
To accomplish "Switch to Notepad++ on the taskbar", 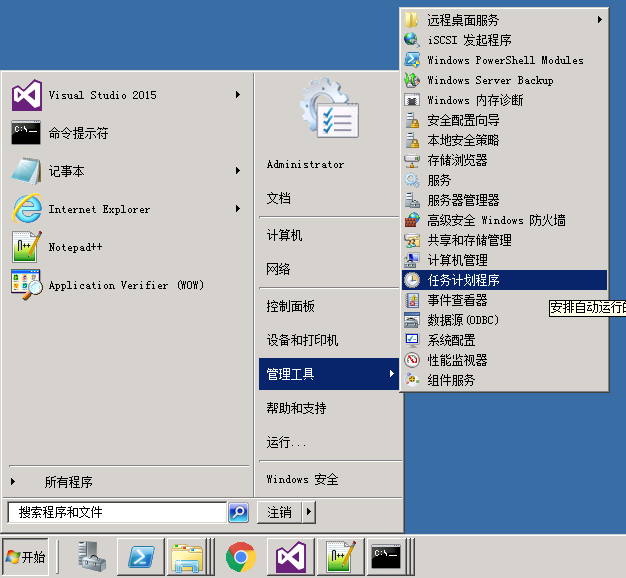I will point(341,556).
